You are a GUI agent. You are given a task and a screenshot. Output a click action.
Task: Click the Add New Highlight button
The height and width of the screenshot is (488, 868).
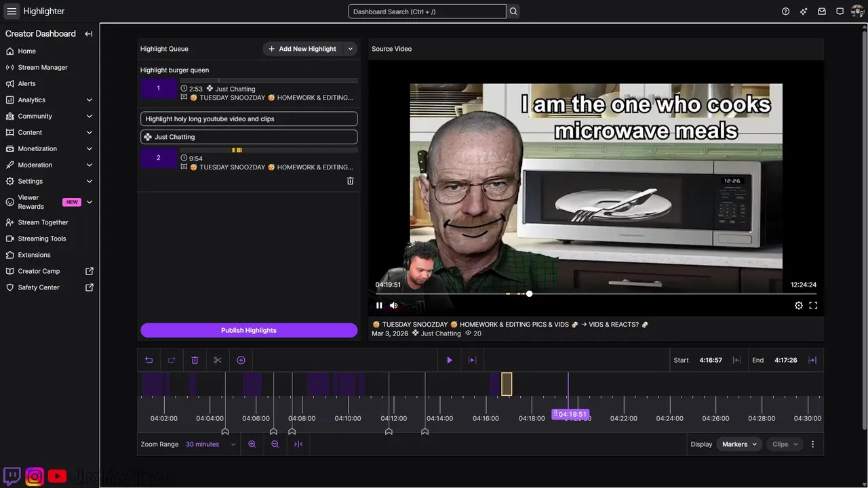[x=302, y=49]
